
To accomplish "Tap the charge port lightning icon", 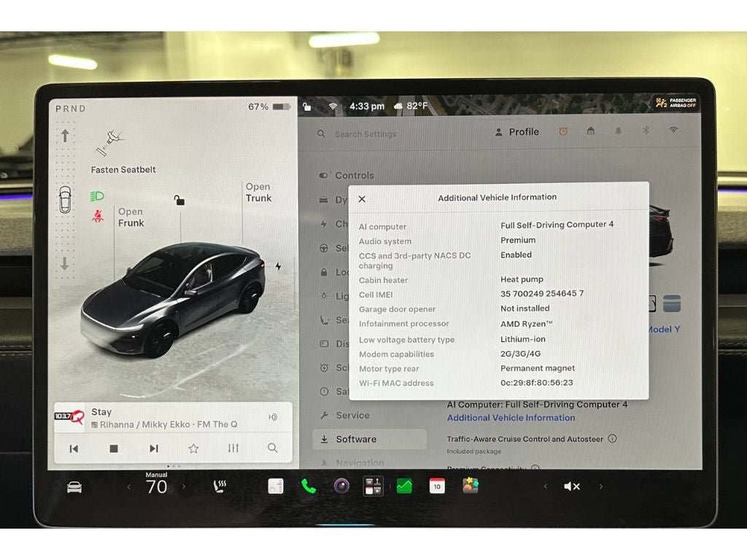I will pos(278,266).
